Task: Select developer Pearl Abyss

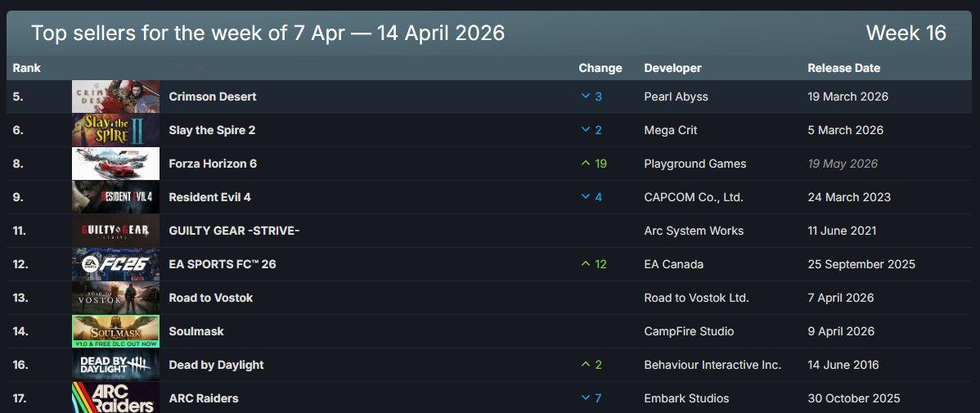Action: (677, 97)
